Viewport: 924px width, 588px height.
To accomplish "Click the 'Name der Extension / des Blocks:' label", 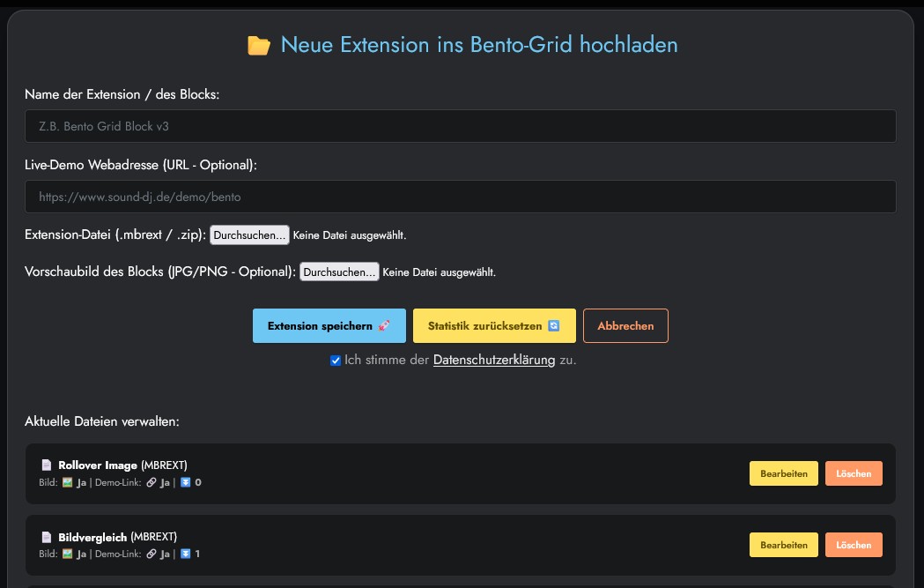I will (122, 94).
